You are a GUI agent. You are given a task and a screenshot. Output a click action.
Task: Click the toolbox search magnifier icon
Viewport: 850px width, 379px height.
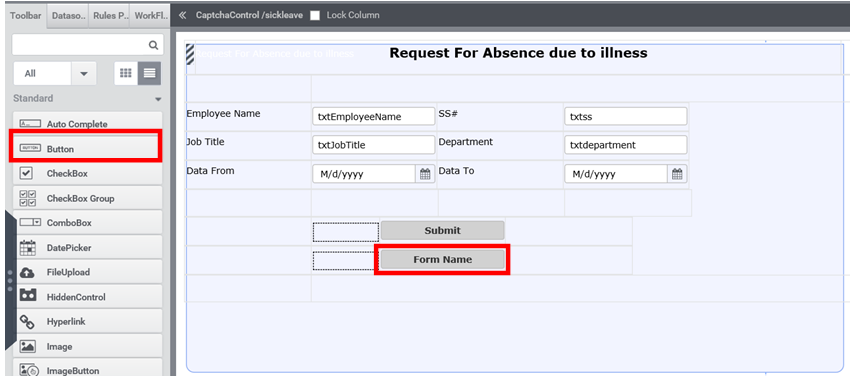tap(153, 45)
